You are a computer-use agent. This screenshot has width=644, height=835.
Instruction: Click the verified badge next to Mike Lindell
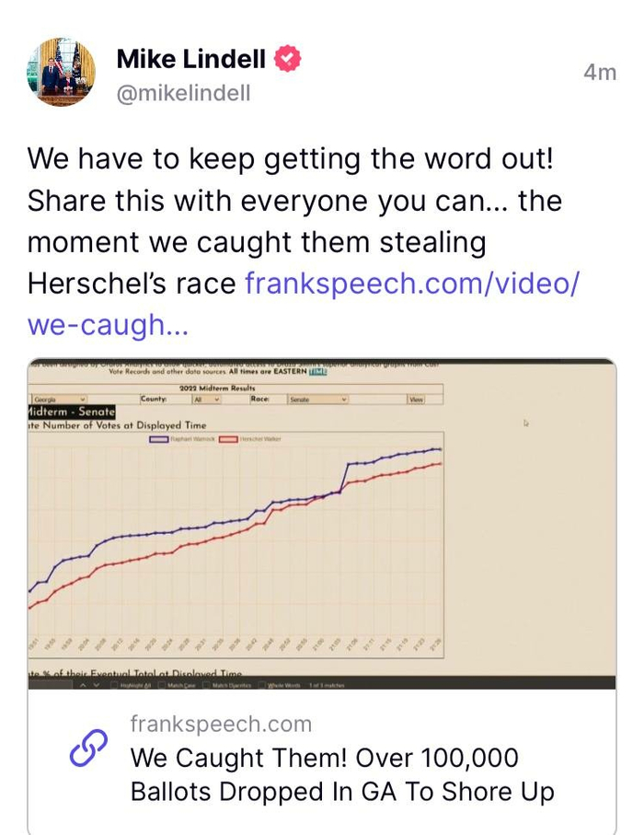288,60
